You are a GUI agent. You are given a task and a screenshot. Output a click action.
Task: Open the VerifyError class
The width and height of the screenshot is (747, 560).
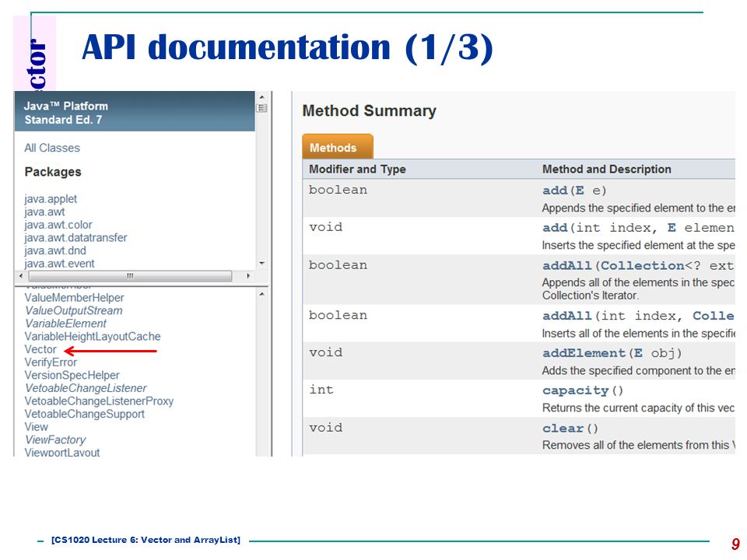[51, 362]
